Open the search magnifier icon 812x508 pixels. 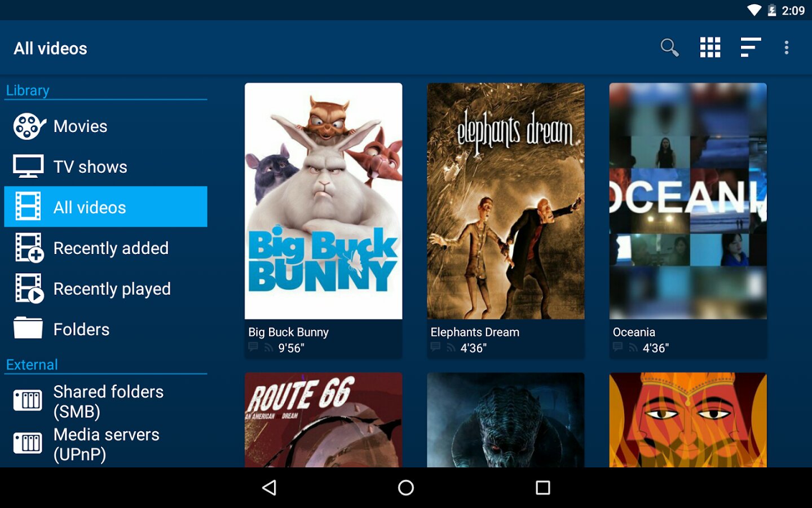pyautogui.click(x=669, y=48)
